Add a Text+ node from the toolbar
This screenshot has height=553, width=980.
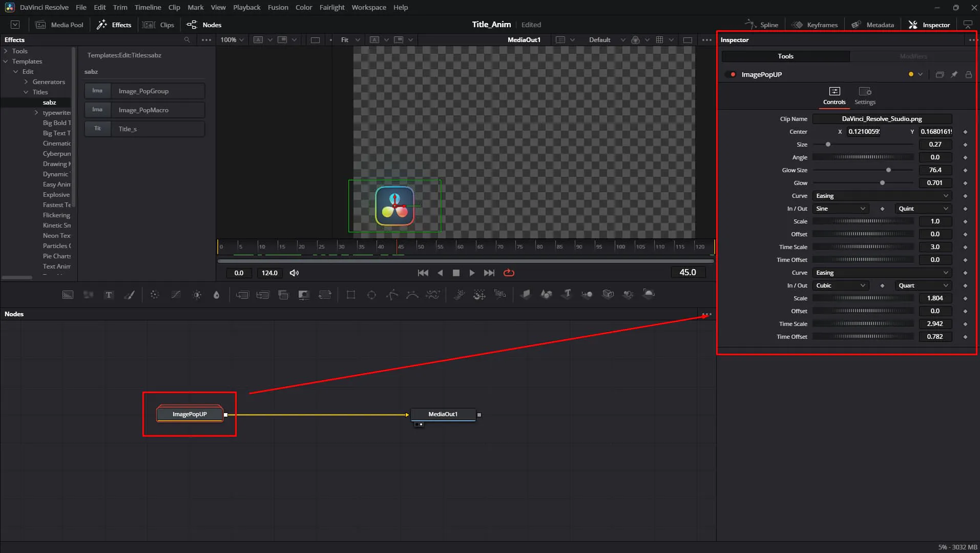(109, 295)
